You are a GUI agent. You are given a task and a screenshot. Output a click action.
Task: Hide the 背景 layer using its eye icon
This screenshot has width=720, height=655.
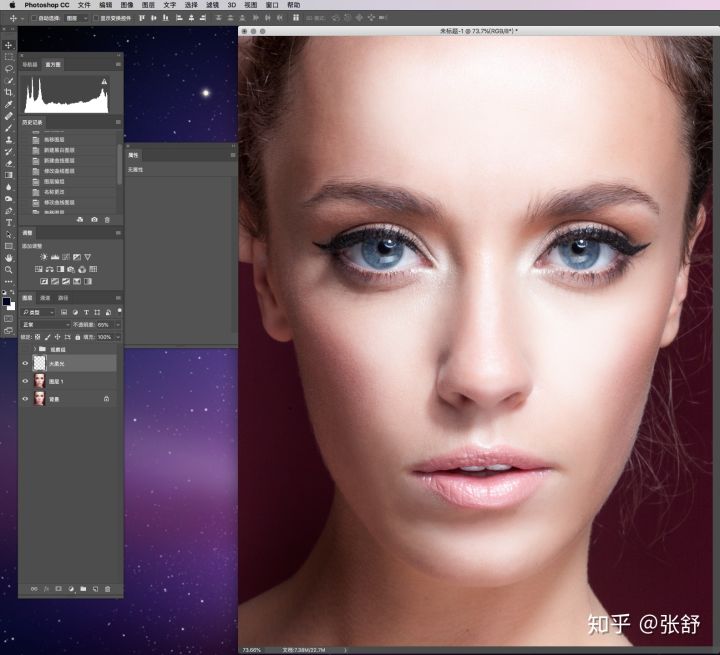[25, 398]
